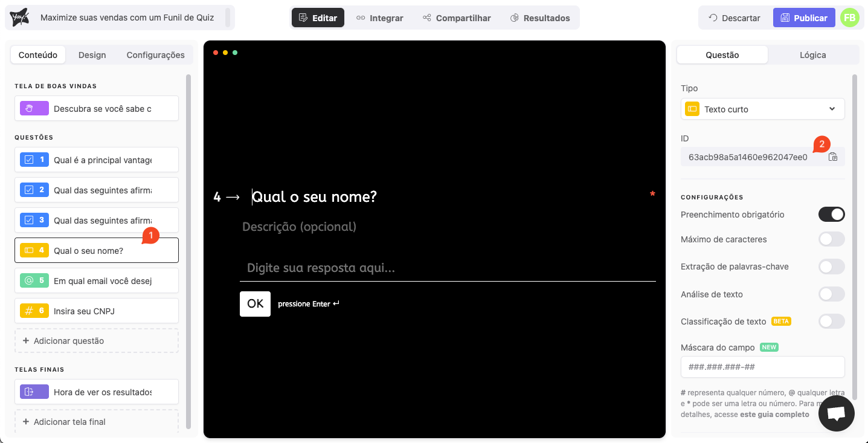Switch to the Lógica tab
Image resolution: width=868 pixels, height=443 pixels.
pyautogui.click(x=812, y=55)
